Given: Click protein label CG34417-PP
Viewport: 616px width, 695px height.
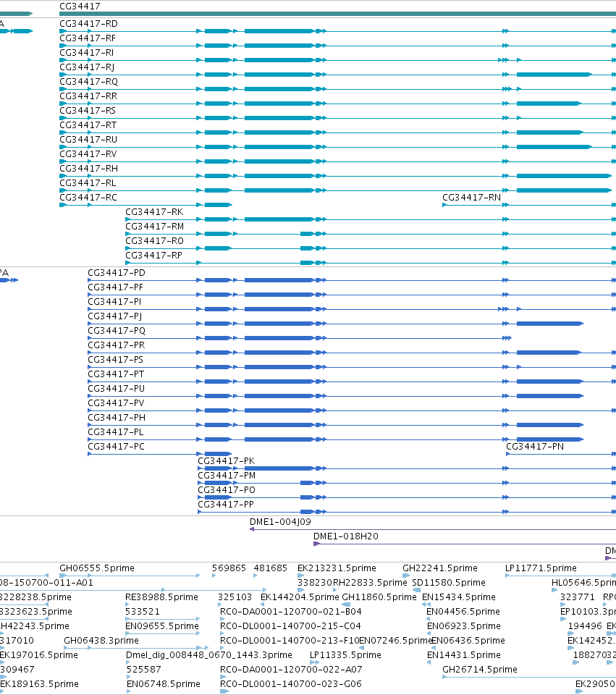Looking at the screenshot, I should pos(226,505).
